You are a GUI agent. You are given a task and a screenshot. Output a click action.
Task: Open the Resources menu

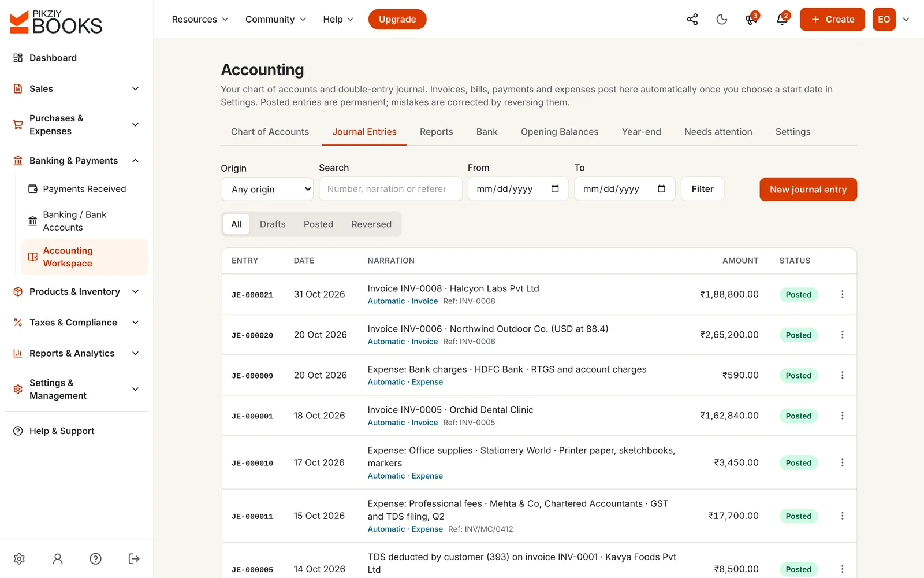(x=200, y=19)
